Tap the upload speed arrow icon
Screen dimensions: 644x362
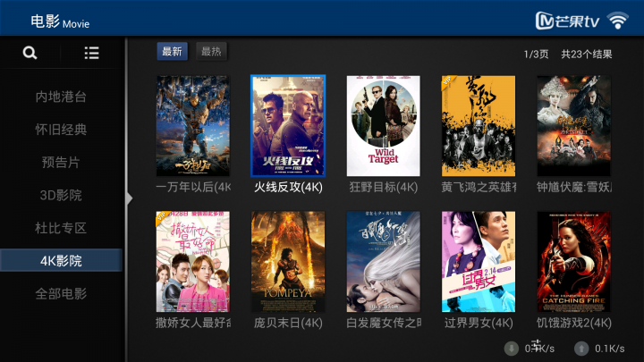[581, 349]
